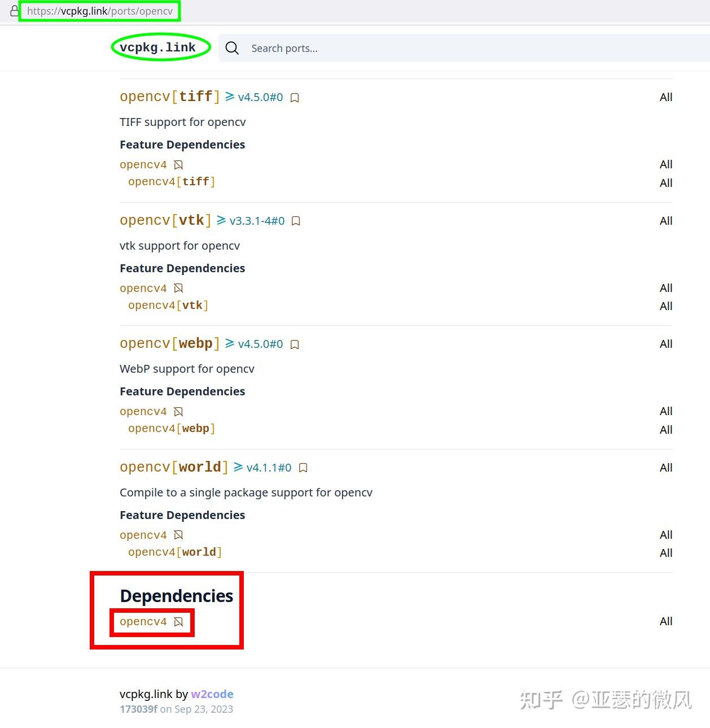Click the bookmark icon beside opencv[tiff] version
This screenshot has width=710, height=728.
294,97
